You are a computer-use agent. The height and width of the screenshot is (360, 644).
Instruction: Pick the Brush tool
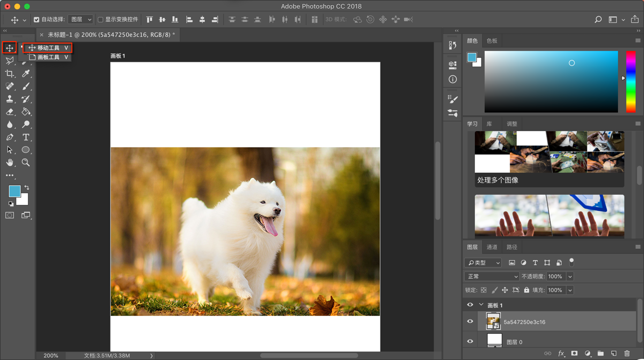click(x=26, y=86)
